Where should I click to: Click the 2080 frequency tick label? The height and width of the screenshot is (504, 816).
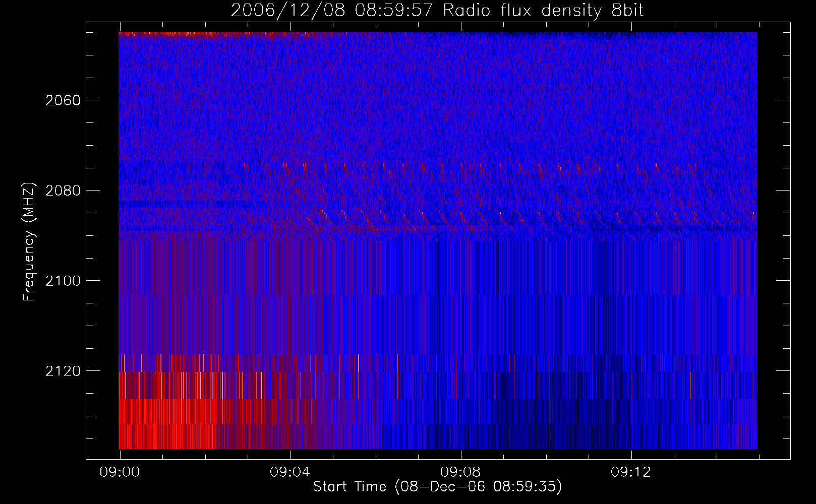[63, 191]
